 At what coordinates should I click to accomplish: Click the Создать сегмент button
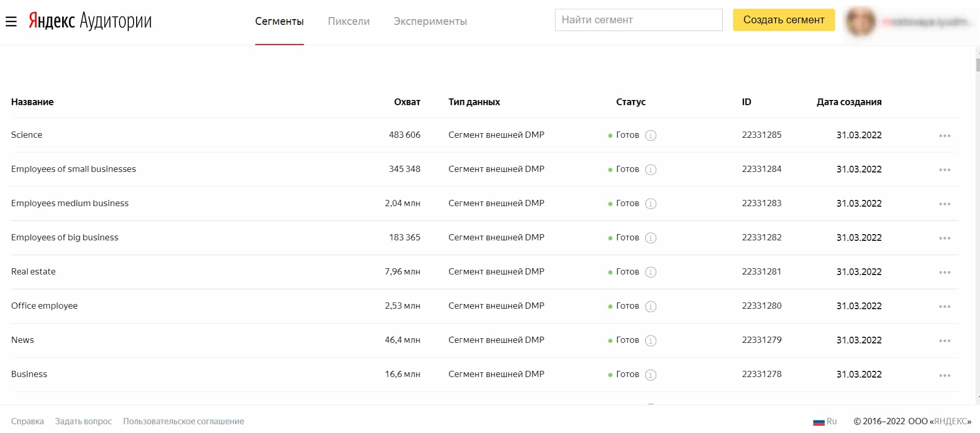[783, 20]
